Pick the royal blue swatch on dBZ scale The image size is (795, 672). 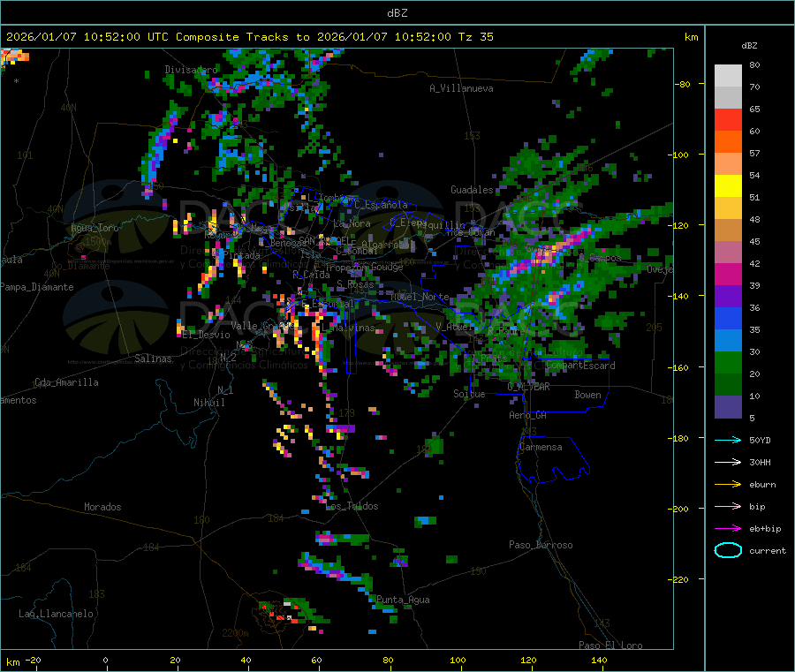tap(728, 318)
